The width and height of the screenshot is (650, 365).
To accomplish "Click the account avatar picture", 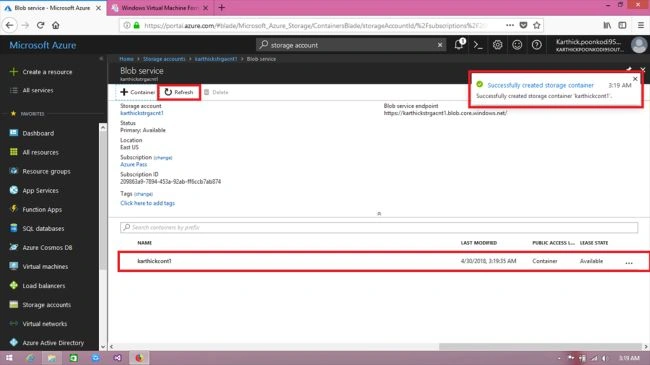I will coord(639,45).
